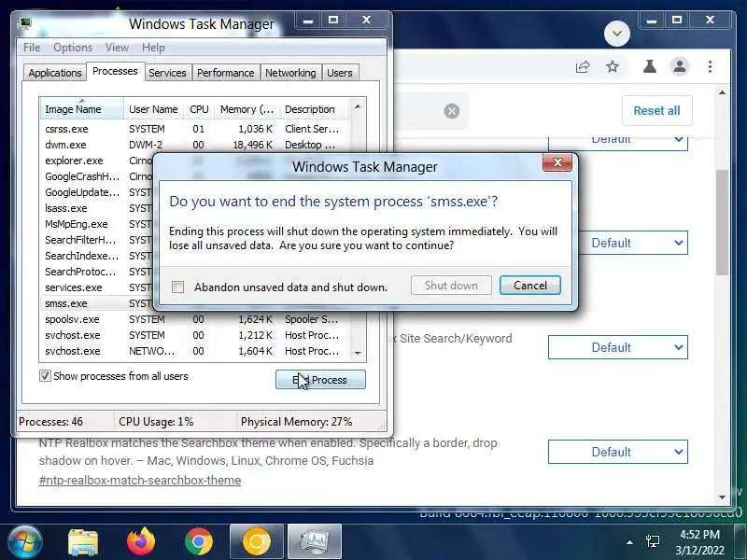Sort by Image Name column header
The image size is (747, 560).
click(x=81, y=109)
